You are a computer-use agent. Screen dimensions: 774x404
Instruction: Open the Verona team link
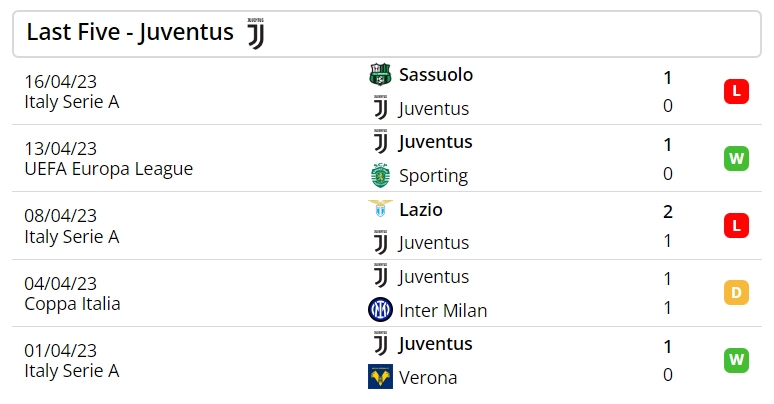(427, 377)
